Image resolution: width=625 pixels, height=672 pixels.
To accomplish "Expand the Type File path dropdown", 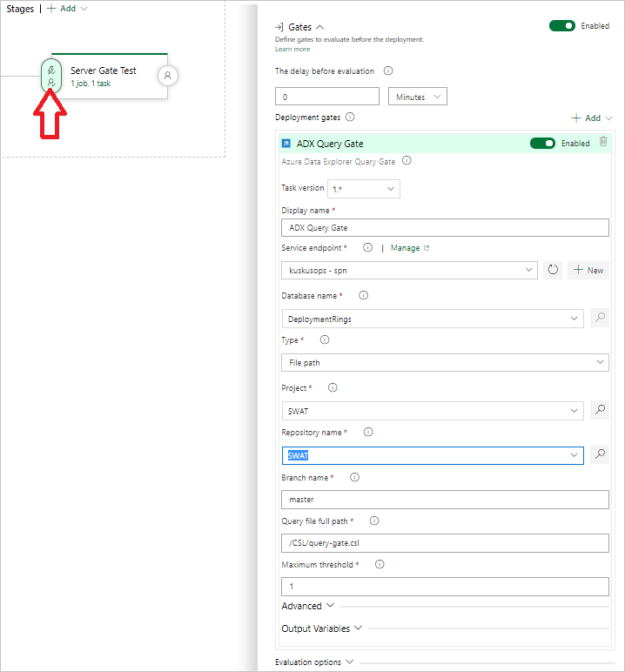I will 445,362.
